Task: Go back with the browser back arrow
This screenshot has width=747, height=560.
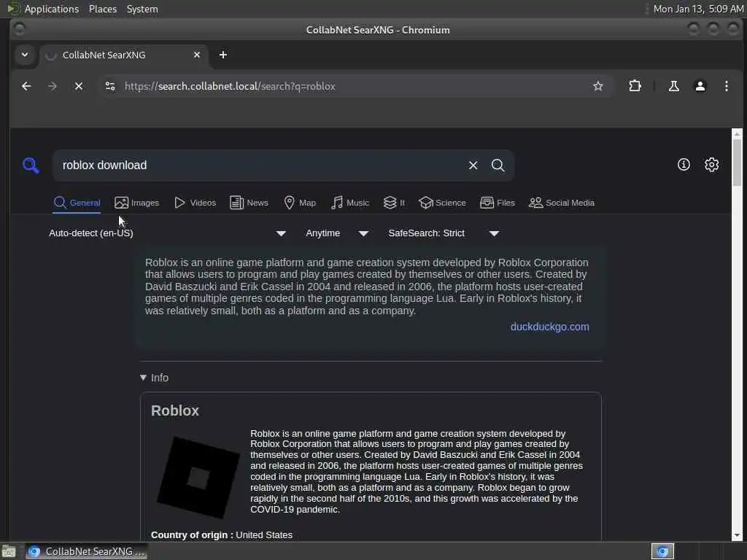Action: pos(27,86)
